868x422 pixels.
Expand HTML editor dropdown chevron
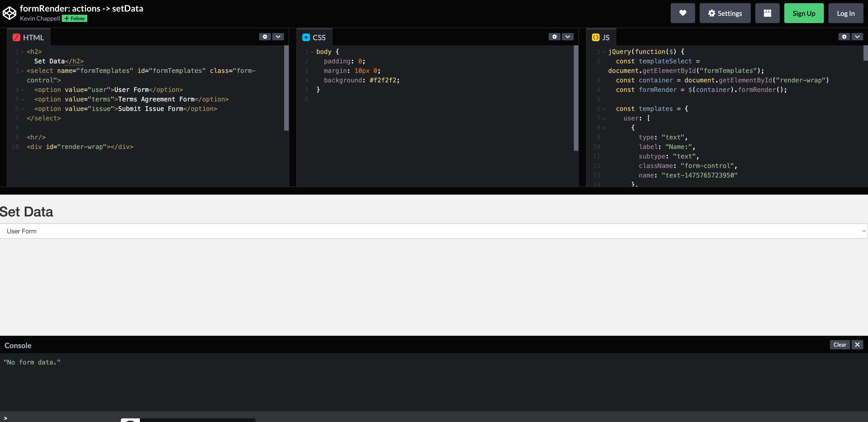pyautogui.click(x=278, y=37)
